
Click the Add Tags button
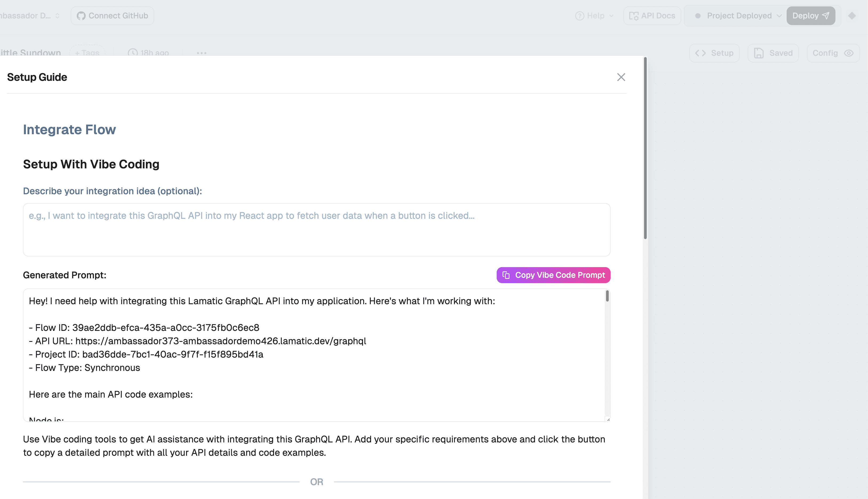pyautogui.click(x=87, y=53)
